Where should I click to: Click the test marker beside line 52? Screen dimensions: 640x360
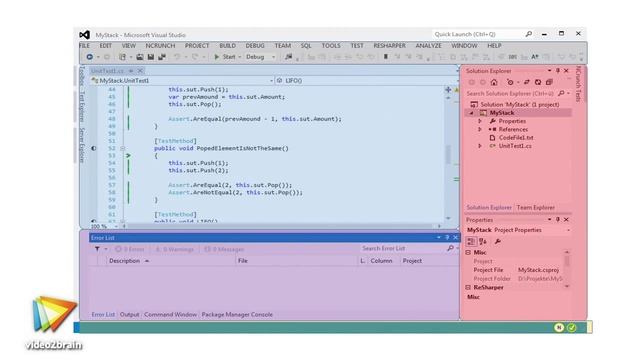point(93,148)
